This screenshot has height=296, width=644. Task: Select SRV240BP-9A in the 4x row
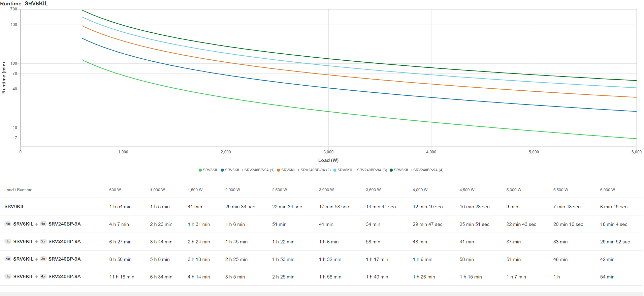coord(65,276)
